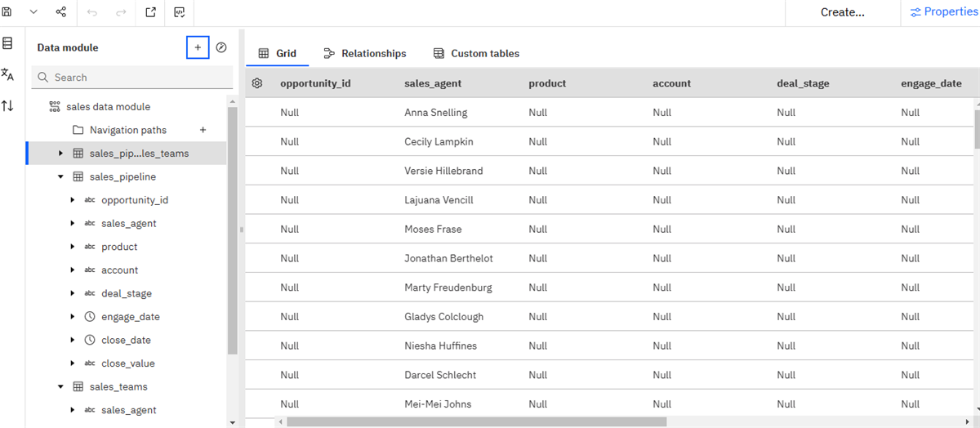Click the add plus icon beside Data module

(x=198, y=47)
